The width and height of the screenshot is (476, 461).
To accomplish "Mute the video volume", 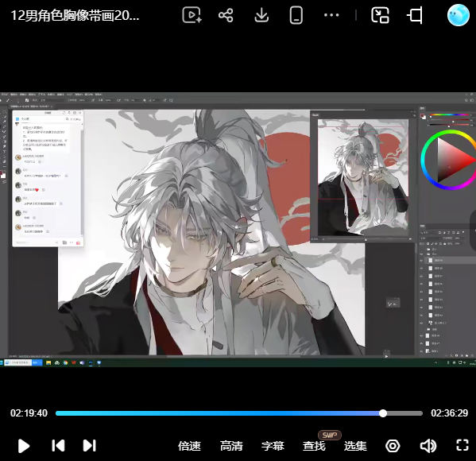I will coord(428,446).
